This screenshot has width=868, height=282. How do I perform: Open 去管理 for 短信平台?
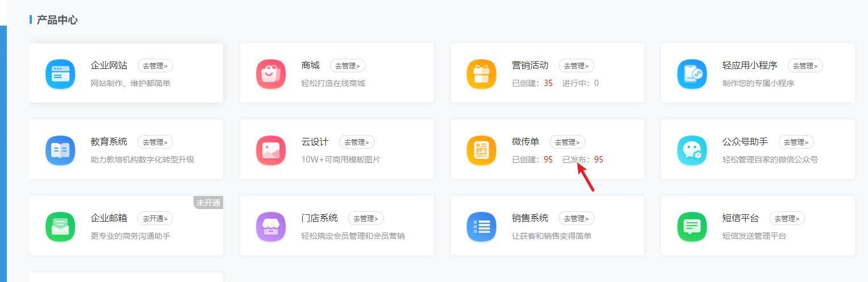(x=787, y=218)
